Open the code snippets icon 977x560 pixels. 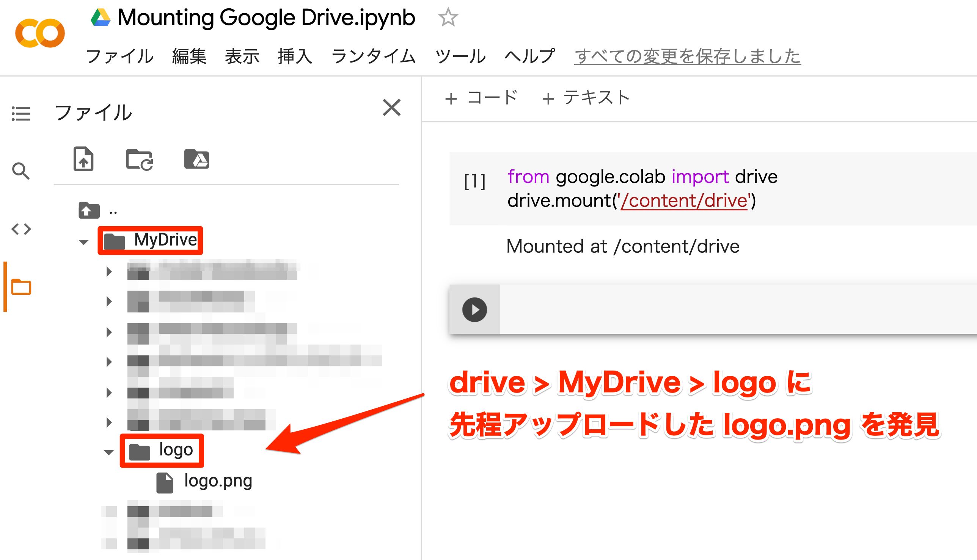(21, 229)
